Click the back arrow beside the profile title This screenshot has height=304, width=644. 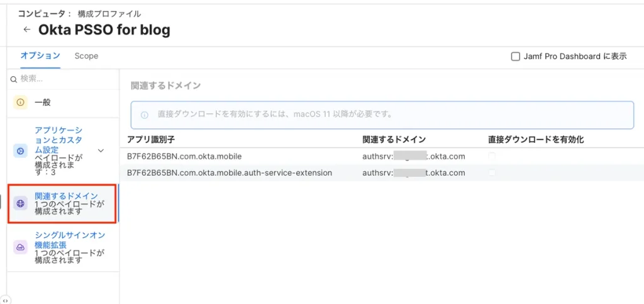click(x=26, y=30)
